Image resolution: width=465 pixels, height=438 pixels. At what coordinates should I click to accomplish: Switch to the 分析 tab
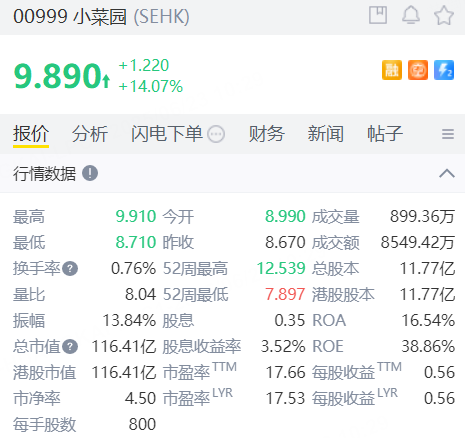[x=90, y=134]
